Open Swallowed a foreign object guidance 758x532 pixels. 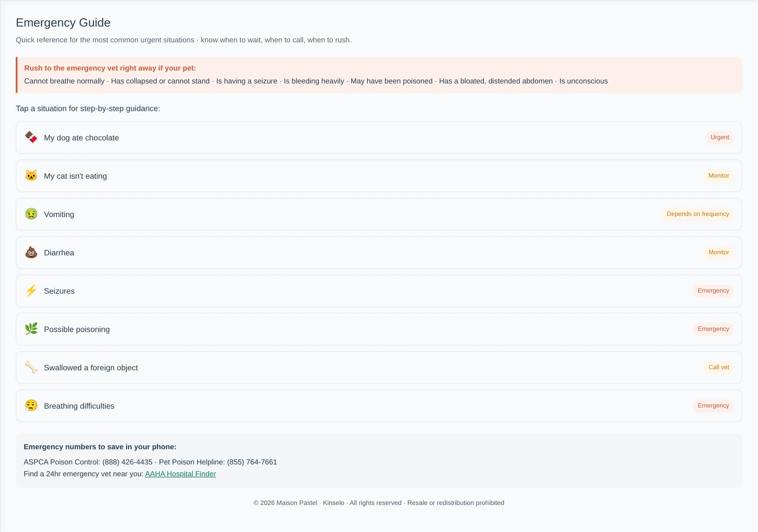379,368
